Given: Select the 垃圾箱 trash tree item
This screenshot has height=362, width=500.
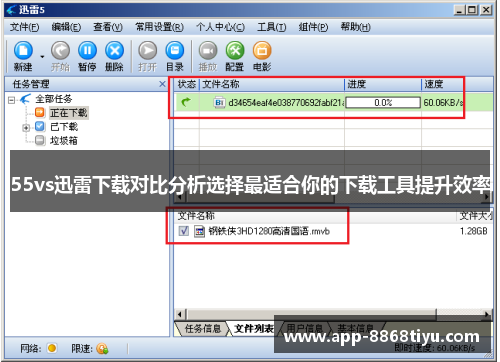Looking at the screenshot, I should [x=64, y=141].
